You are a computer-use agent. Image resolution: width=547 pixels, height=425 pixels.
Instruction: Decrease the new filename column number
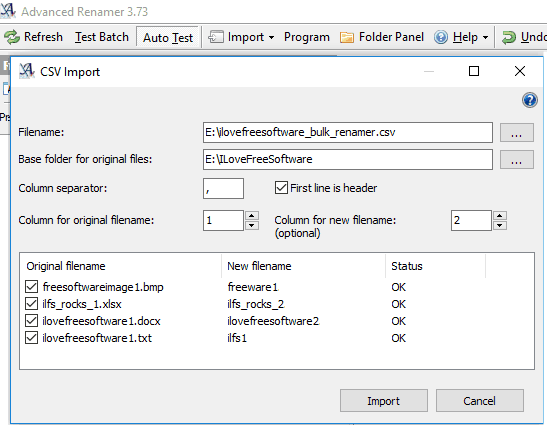coord(500,225)
